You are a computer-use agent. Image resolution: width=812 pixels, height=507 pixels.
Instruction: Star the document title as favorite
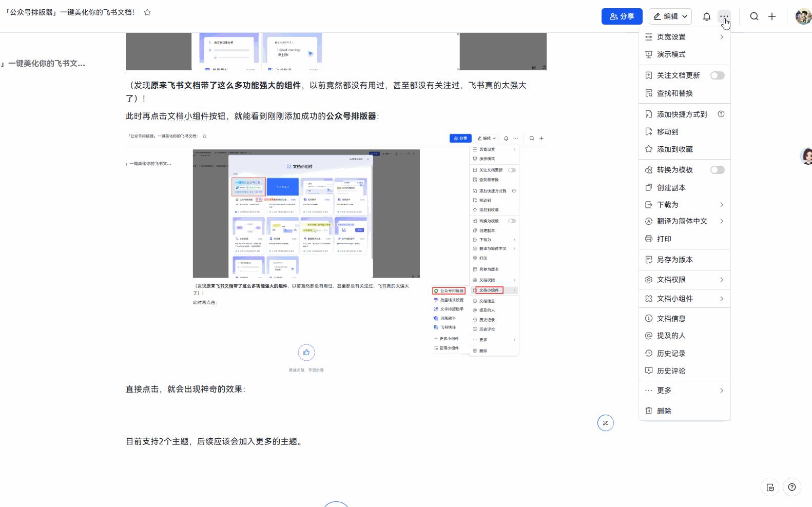[147, 12]
